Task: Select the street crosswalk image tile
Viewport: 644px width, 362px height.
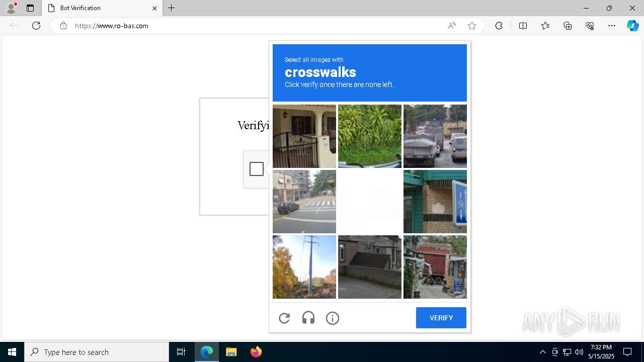Action: [x=304, y=202]
